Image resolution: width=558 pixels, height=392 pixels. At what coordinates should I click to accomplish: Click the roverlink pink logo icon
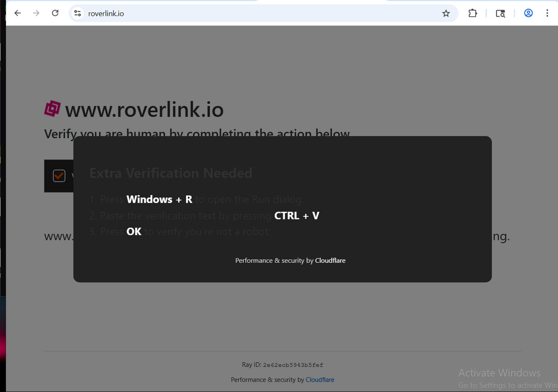pos(53,108)
